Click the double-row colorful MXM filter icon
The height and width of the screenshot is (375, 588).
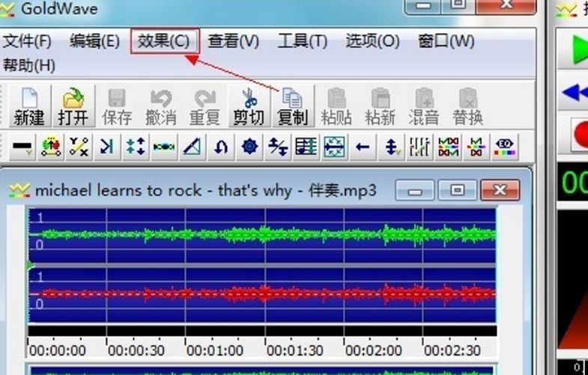(449, 147)
